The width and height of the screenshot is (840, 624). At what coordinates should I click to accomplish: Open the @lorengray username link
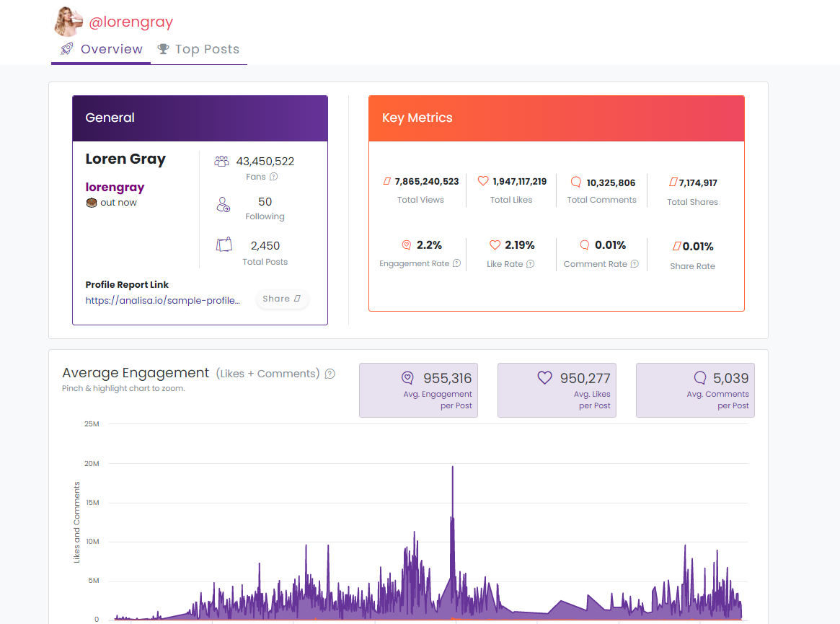click(x=131, y=22)
